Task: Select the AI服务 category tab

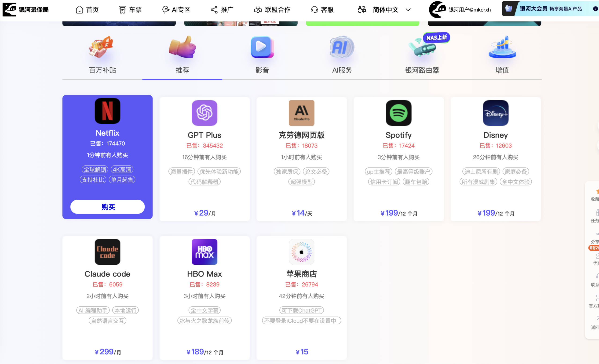Action: [342, 55]
